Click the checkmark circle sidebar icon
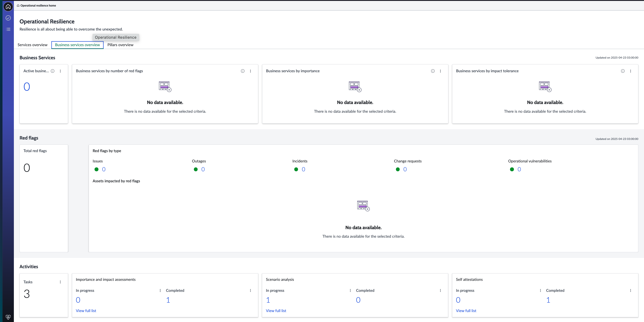 [8, 18]
